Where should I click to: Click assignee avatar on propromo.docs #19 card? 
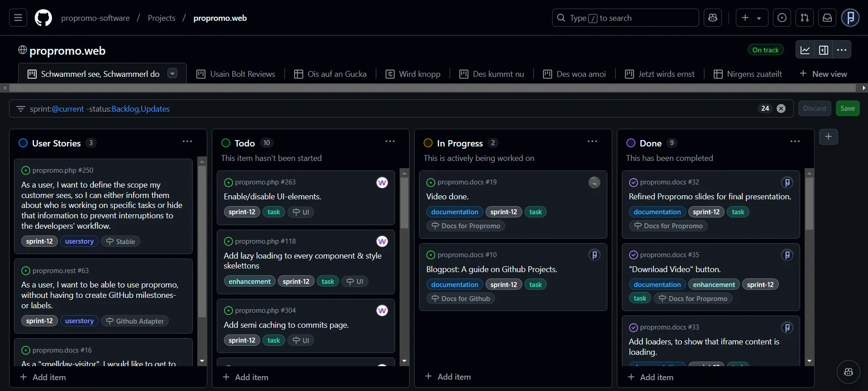594,183
